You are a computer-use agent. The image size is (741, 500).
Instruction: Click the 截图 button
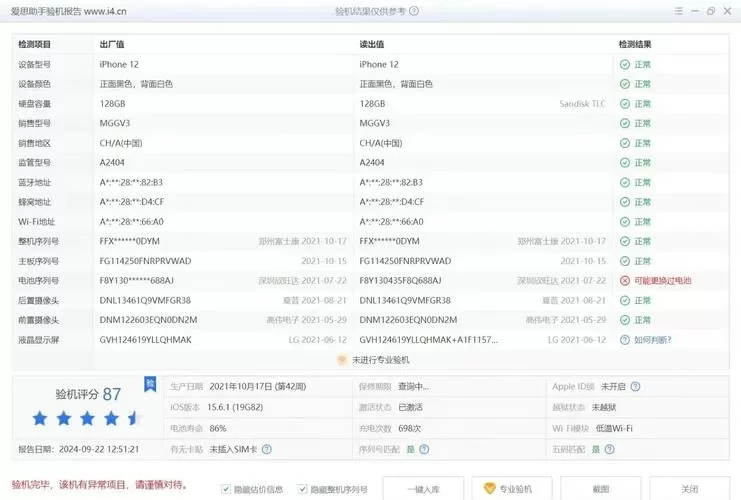[x=601, y=488]
